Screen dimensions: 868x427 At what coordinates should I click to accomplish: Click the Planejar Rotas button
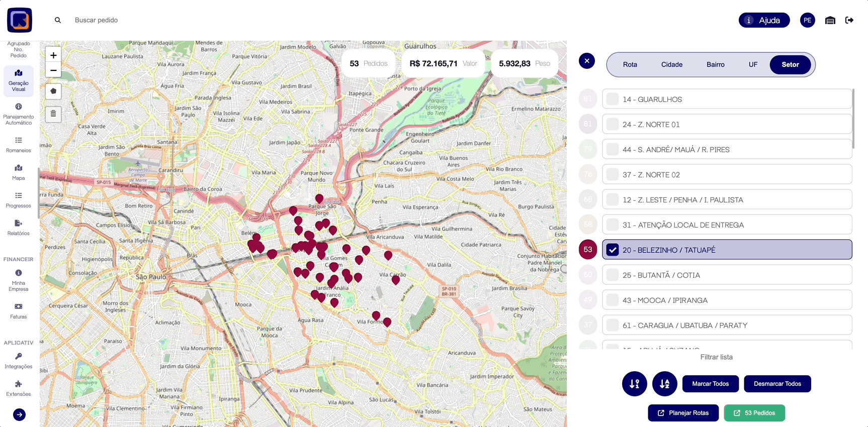coord(683,413)
